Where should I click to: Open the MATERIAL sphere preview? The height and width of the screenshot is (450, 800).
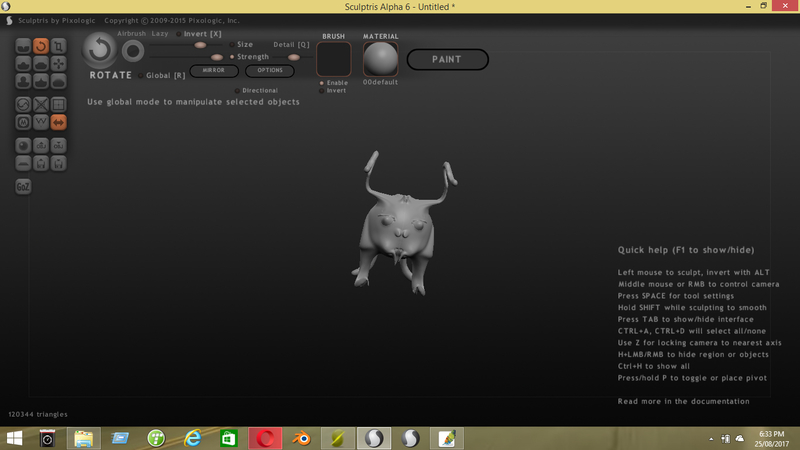pyautogui.click(x=381, y=59)
